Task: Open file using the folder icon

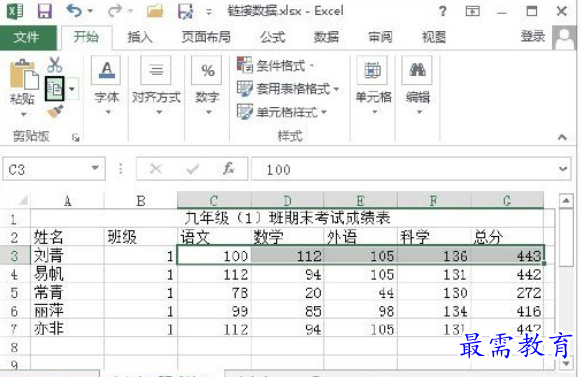Action: point(155,11)
